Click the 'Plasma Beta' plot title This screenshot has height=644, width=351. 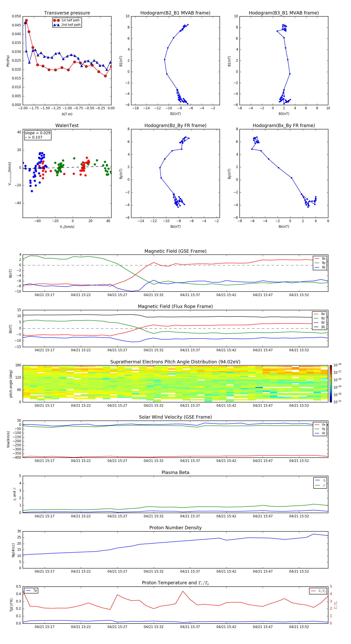175,472
